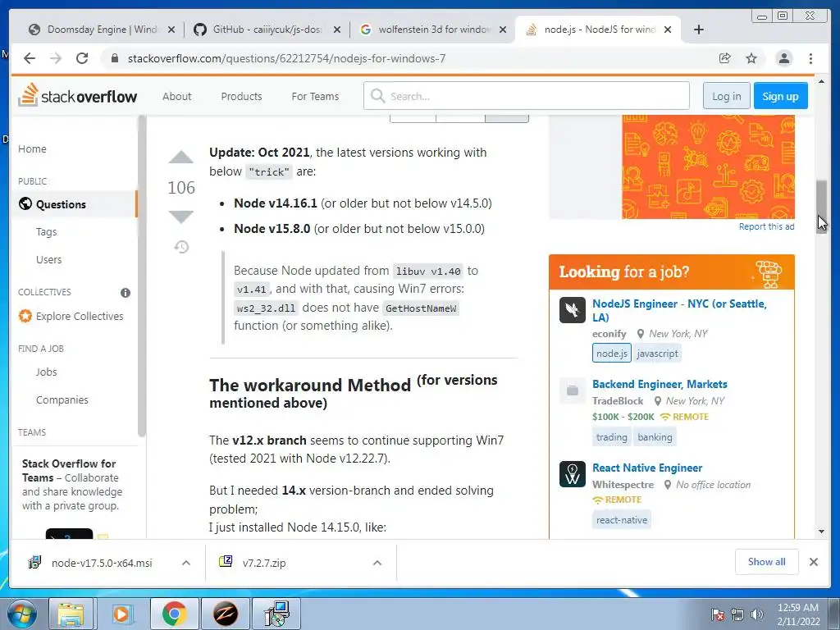Switch to the GitHub js-dos tab
The height and width of the screenshot is (630, 840).
[267, 30]
